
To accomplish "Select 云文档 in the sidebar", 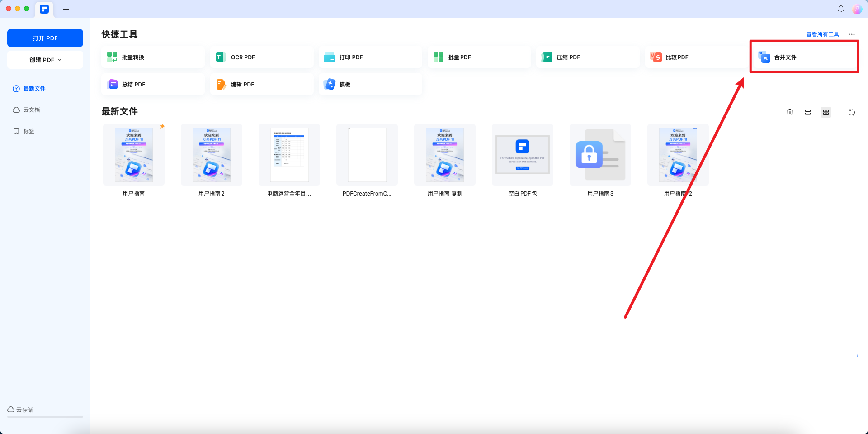I will click(x=31, y=110).
